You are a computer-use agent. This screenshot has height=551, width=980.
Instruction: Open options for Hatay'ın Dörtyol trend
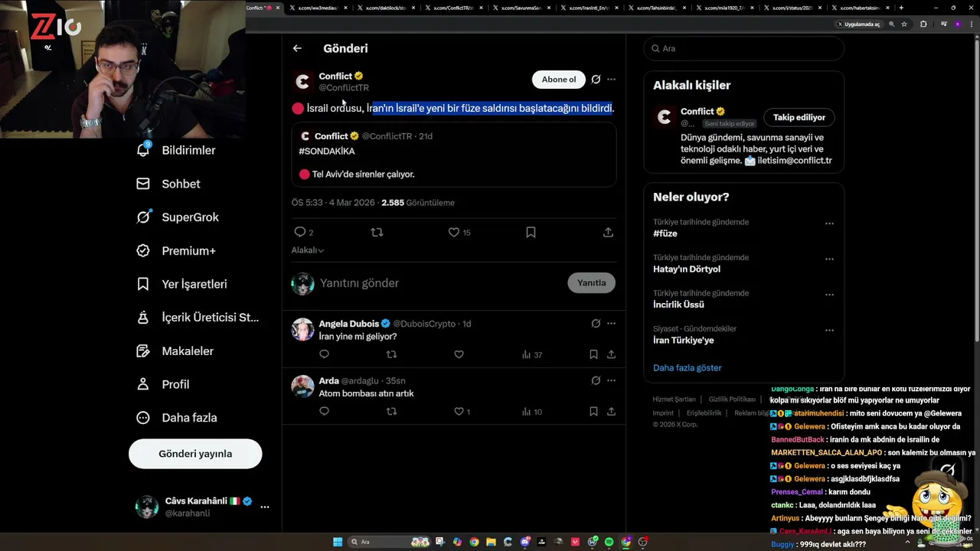coord(829,259)
